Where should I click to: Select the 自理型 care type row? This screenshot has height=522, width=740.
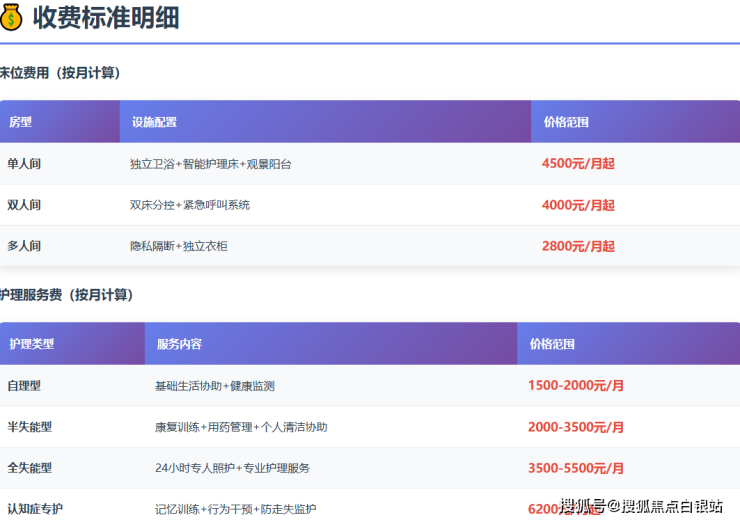(24, 385)
